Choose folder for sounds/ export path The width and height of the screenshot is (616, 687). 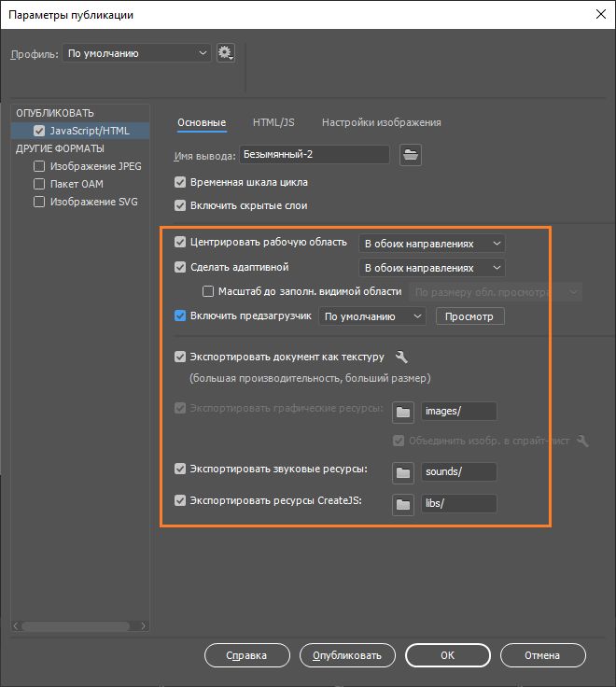[403, 472]
